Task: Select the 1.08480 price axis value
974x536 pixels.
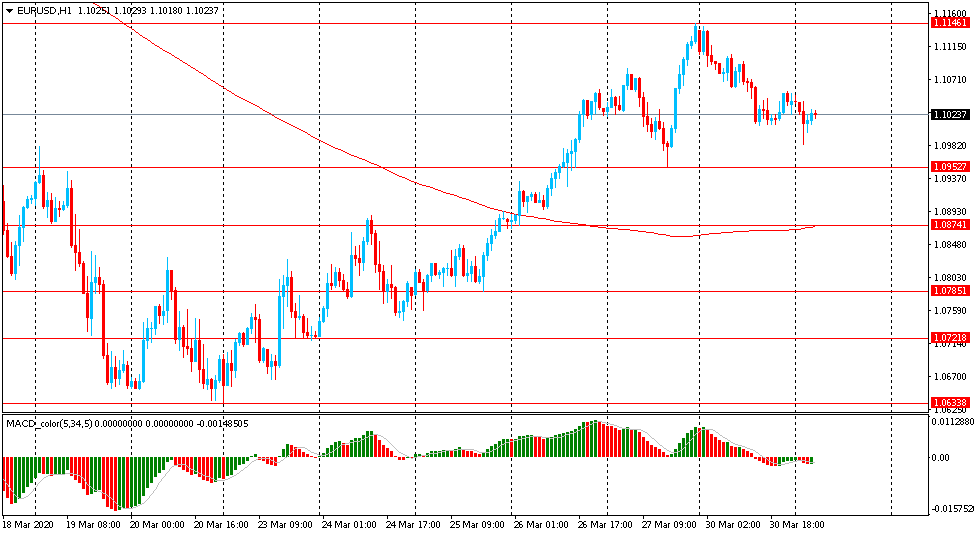Action: 950,245
